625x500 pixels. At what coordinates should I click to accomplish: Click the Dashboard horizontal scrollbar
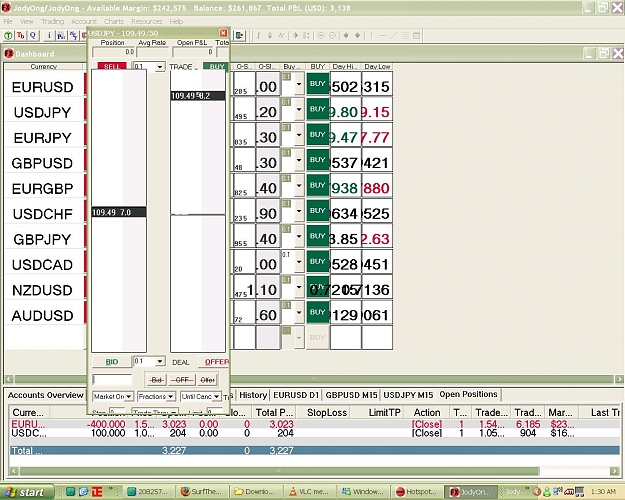pyautogui.click(x=314, y=379)
